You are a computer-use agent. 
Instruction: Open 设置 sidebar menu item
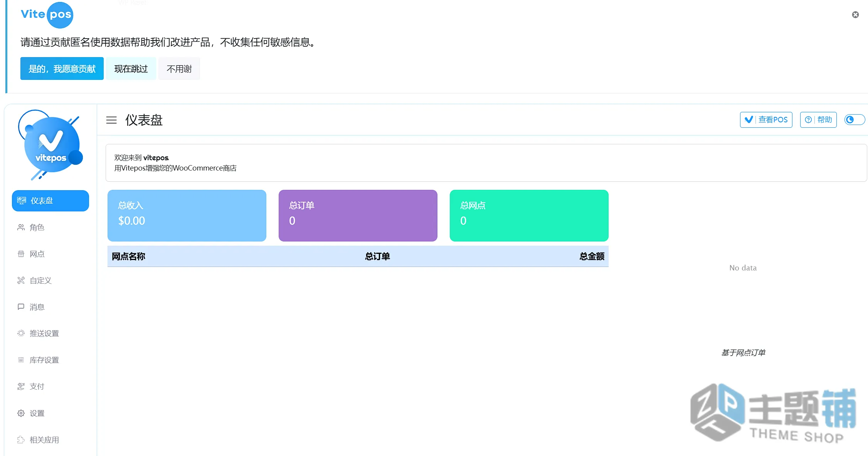50,413
